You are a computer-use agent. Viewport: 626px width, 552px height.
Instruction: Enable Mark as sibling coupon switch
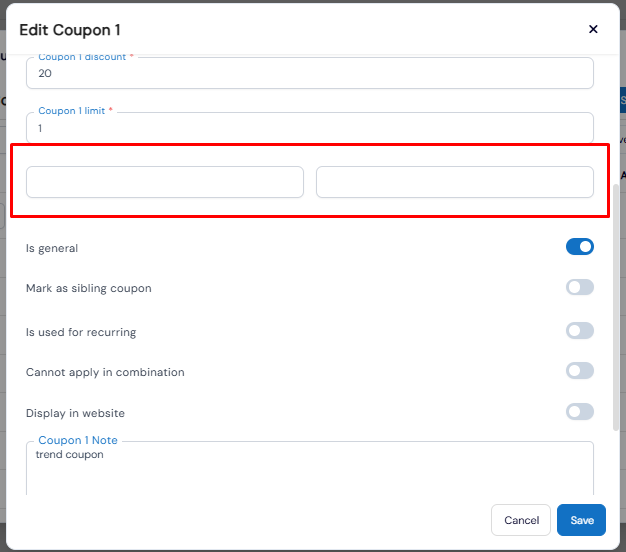coord(580,288)
